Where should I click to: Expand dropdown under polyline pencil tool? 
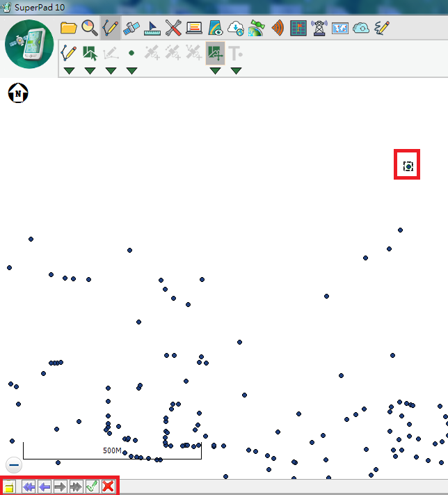point(69,71)
